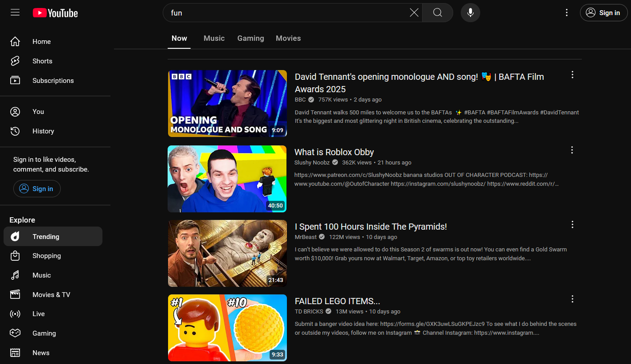Viewport: 631px width, 364px height.
Task: Start a voice search with the microphone
Action: coord(470,12)
